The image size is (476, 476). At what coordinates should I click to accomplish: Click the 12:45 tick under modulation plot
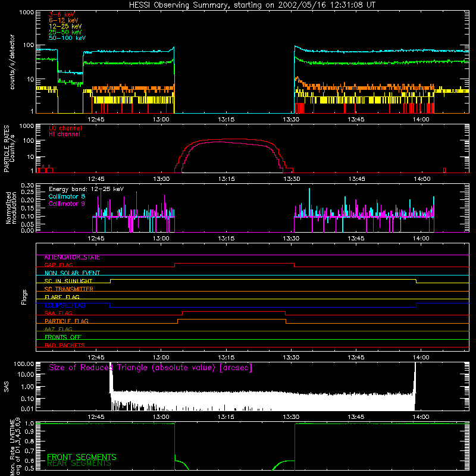coord(96,239)
